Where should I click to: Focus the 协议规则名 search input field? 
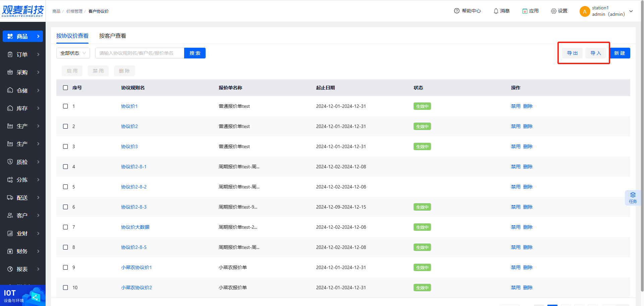[140, 53]
